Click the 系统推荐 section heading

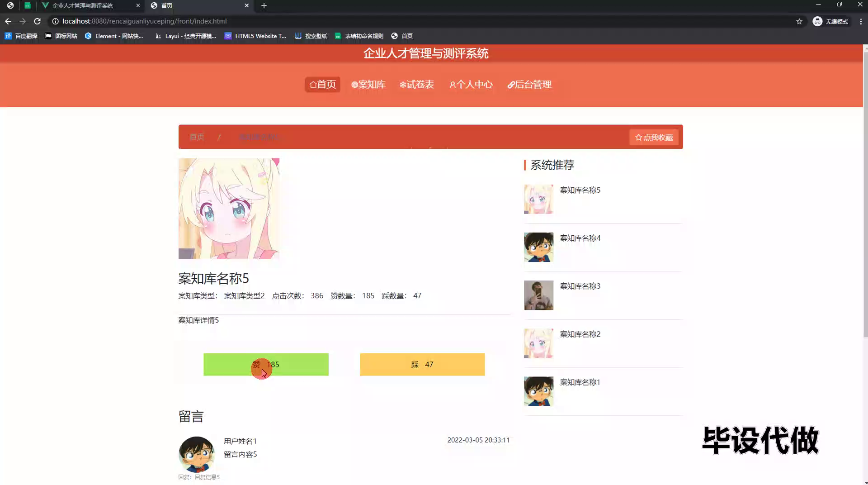(552, 165)
